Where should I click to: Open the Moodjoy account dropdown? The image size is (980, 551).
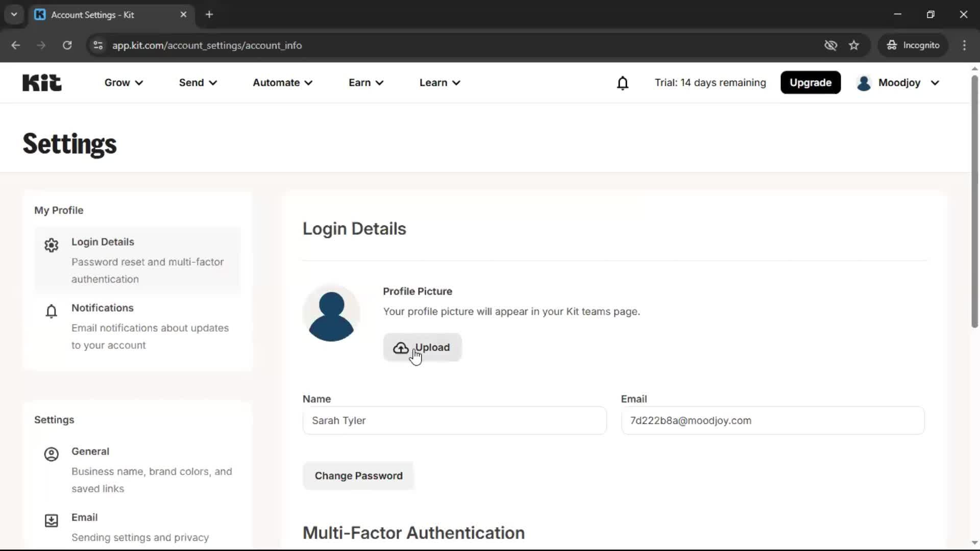[898, 83]
